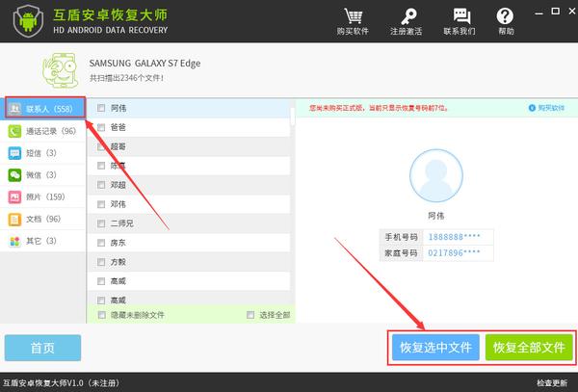Click the phone mascot device icon
This screenshot has height=392, width=578.
[x=61, y=70]
